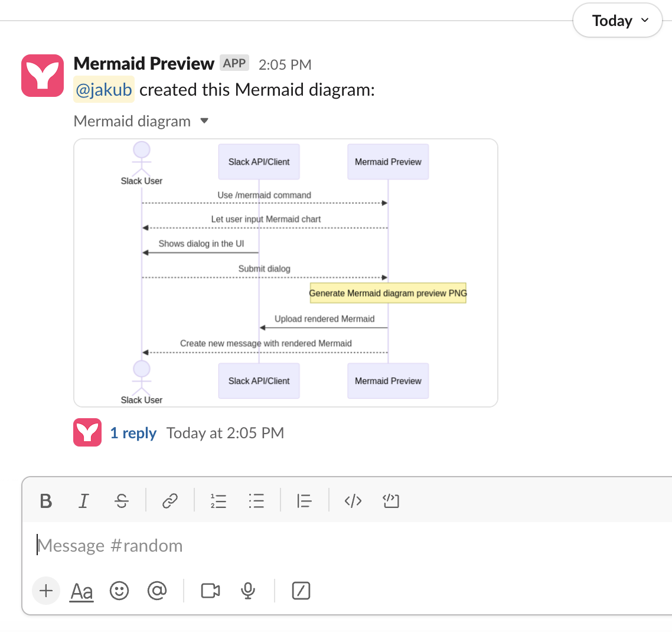Open the emoji picker
This screenshot has height=632, width=672.
tap(119, 590)
